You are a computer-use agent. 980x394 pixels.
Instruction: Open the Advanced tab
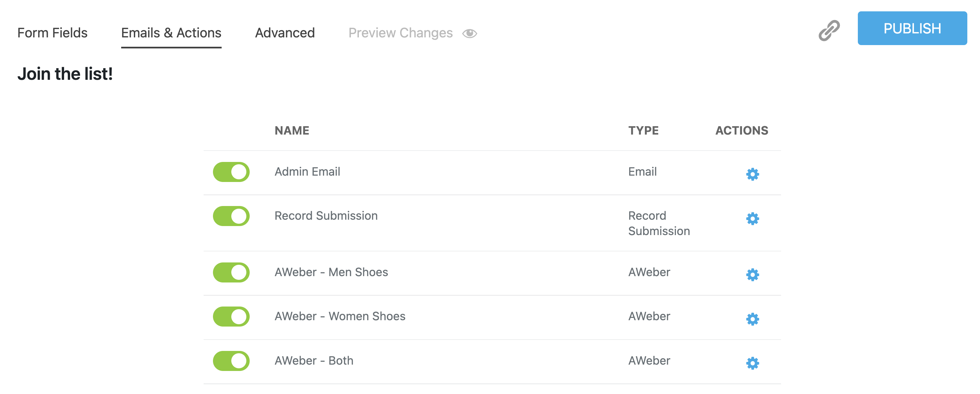(285, 33)
